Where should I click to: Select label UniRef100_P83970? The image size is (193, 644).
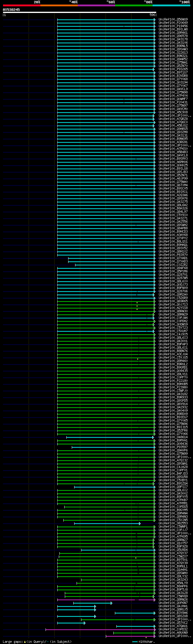click(x=173, y=255)
